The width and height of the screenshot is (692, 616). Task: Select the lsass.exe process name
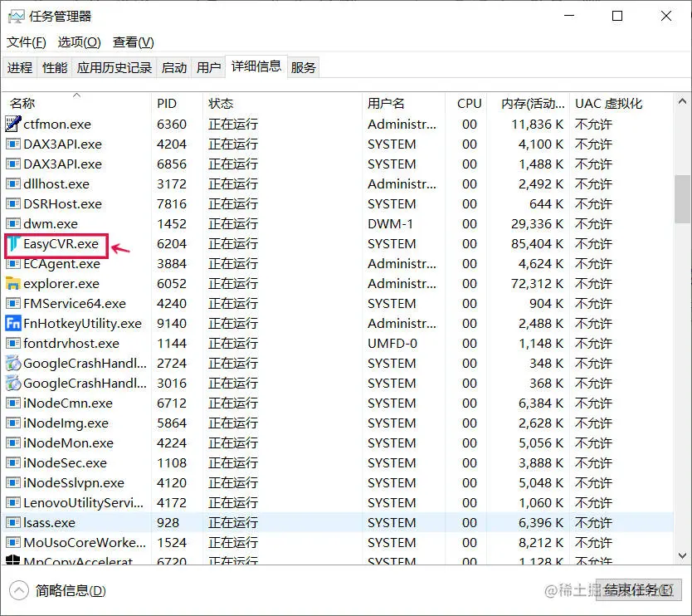[50, 522]
